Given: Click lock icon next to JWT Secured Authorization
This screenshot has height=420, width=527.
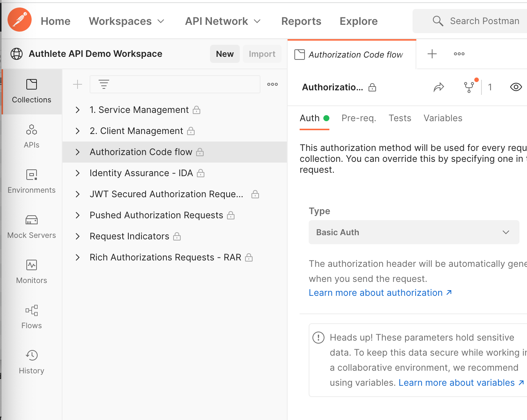Looking at the screenshot, I should (255, 194).
